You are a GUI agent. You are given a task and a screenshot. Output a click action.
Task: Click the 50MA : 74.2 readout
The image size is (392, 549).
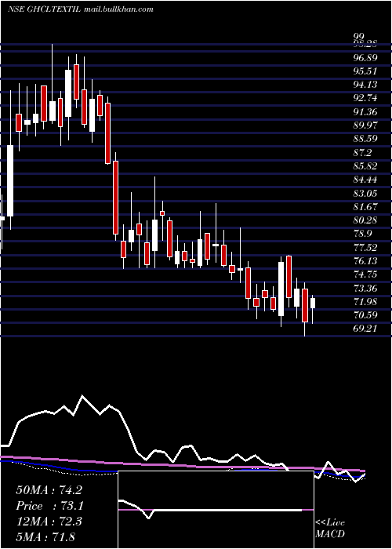(49, 490)
